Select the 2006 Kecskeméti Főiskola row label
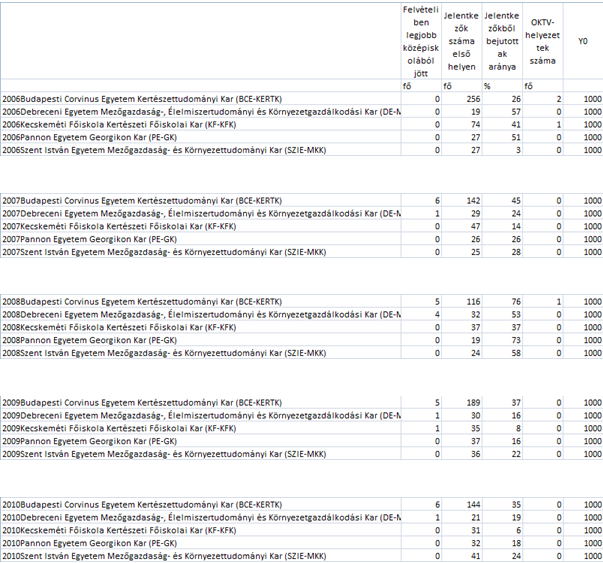Image resolution: width=603 pixels, height=563 pixels. click(200, 124)
